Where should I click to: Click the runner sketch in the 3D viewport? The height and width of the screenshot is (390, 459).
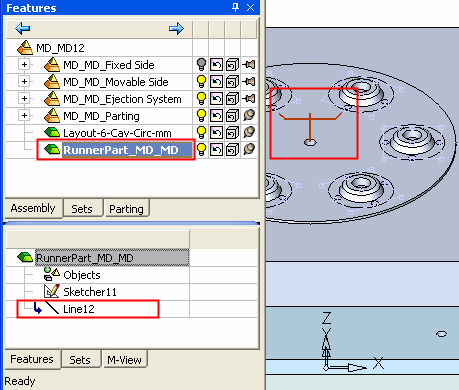click(x=310, y=128)
